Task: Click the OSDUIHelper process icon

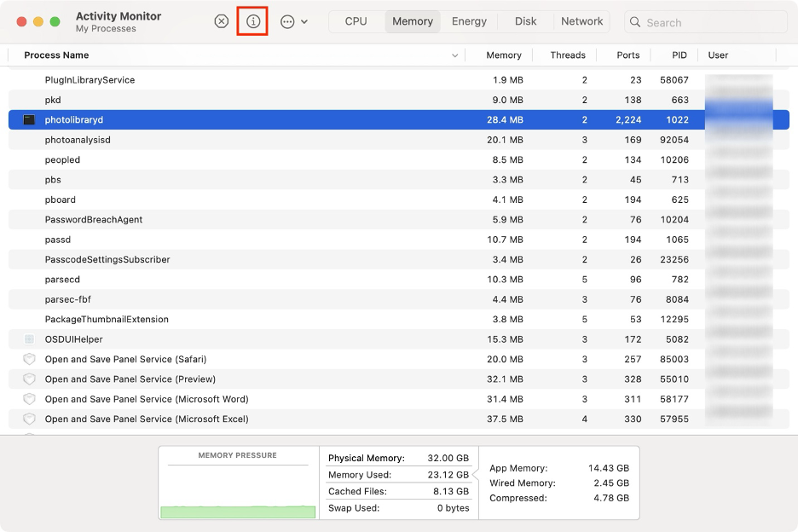Action: click(x=28, y=338)
